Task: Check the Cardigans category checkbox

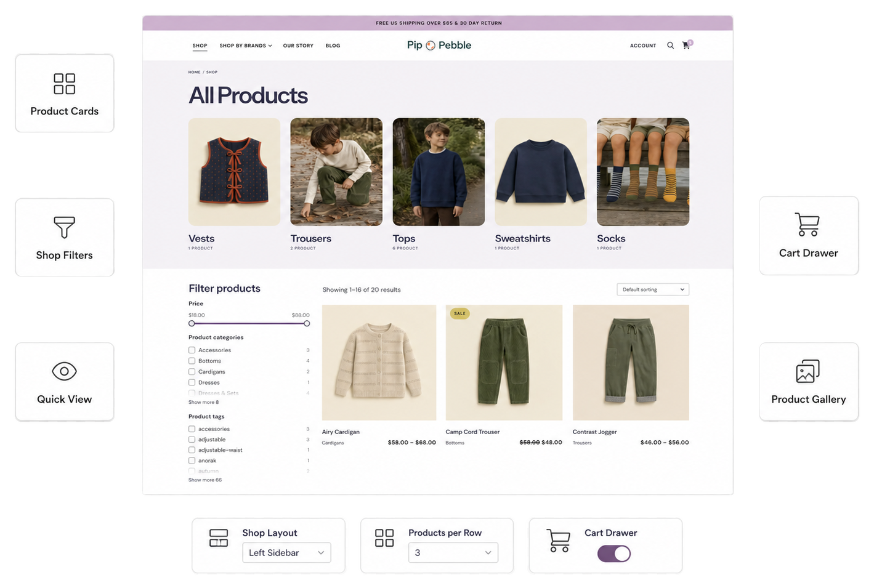Action: (192, 372)
